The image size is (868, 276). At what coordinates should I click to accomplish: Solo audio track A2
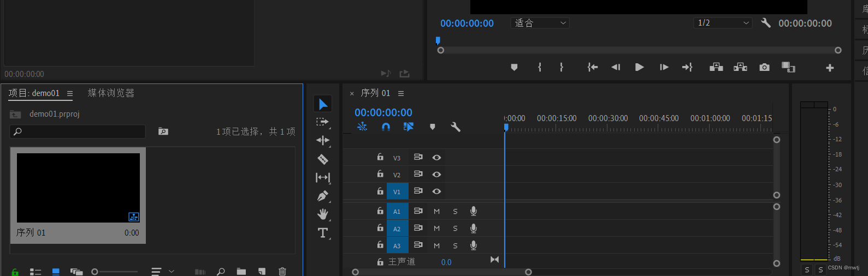click(x=455, y=229)
